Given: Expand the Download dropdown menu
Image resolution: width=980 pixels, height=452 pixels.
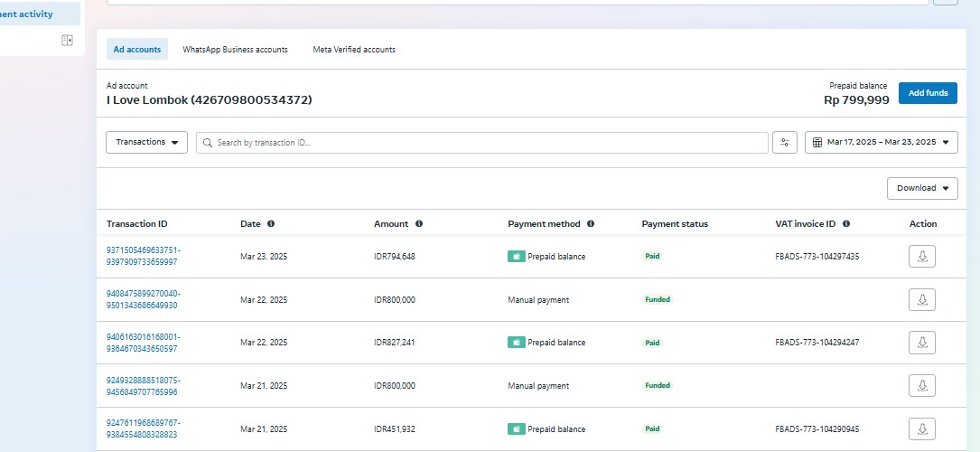Looking at the screenshot, I should [x=921, y=188].
